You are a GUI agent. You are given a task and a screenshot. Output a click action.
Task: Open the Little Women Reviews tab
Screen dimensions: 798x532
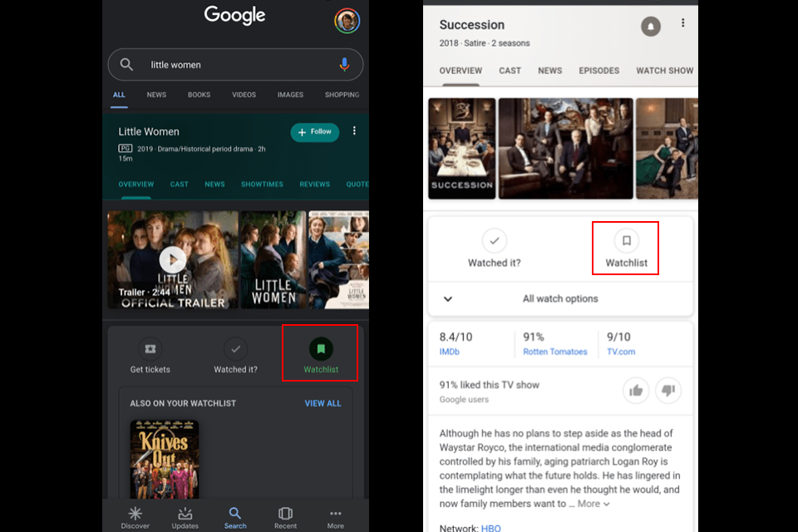click(314, 185)
